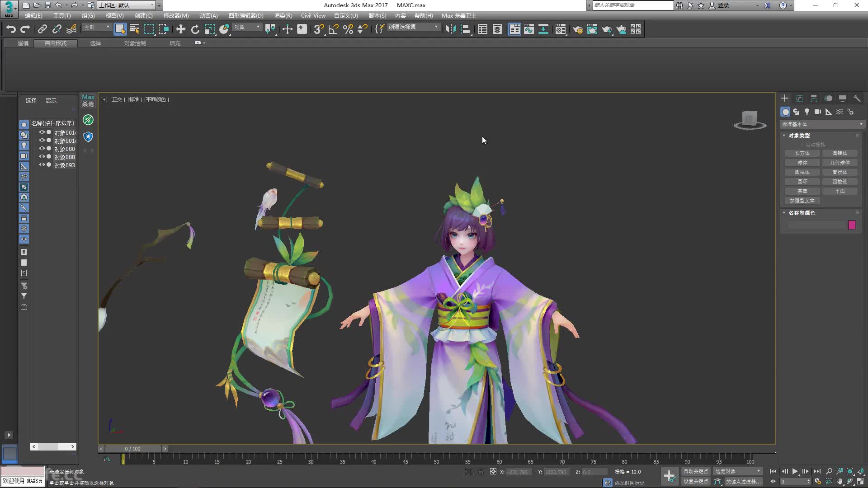Click Render in the Cloud teapot icon
The width and height of the screenshot is (868, 488).
(621, 29)
